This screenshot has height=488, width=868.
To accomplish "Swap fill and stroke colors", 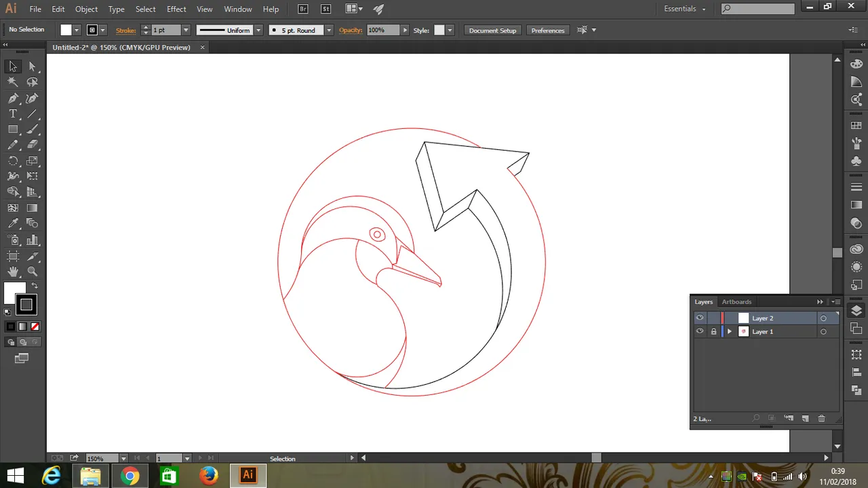I will click(x=35, y=286).
